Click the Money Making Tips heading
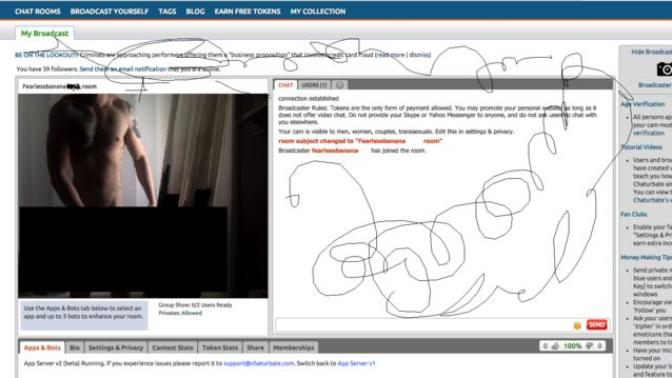Image resolution: width=672 pixels, height=378 pixels. pos(646,257)
